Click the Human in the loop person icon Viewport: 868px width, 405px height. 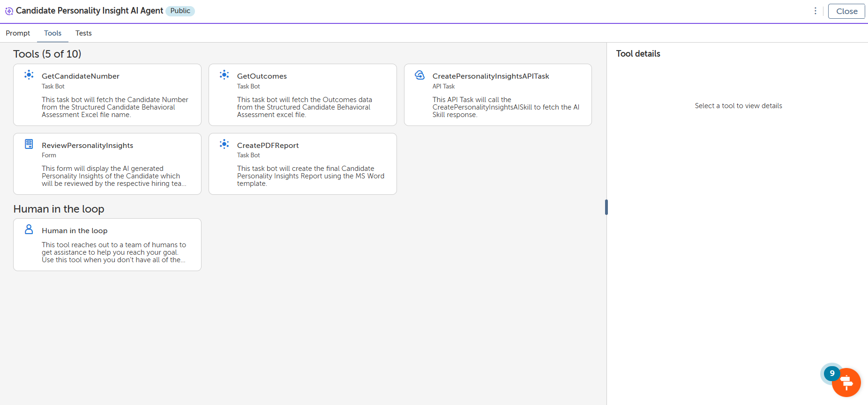(x=29, y=229)
